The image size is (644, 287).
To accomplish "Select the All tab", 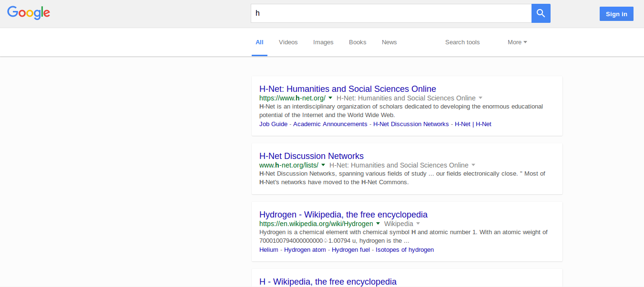I will click(259, 42).
